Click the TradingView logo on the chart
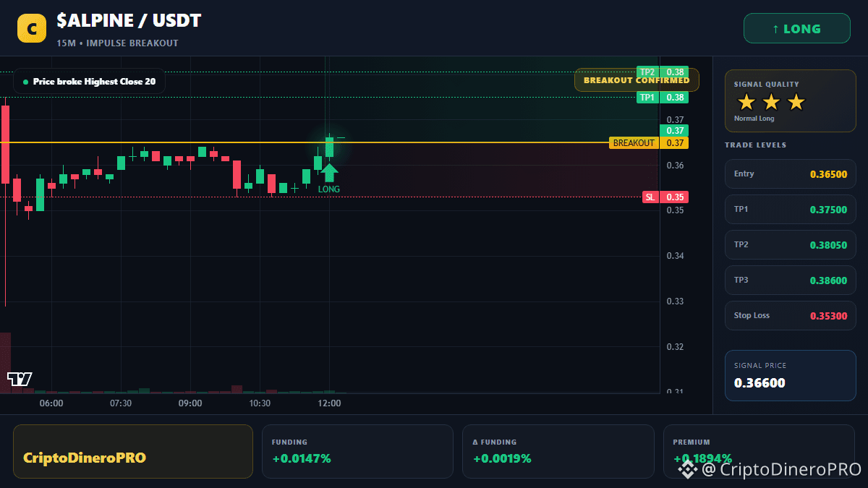This screenshot has height=488, width=868. (20, 379)
